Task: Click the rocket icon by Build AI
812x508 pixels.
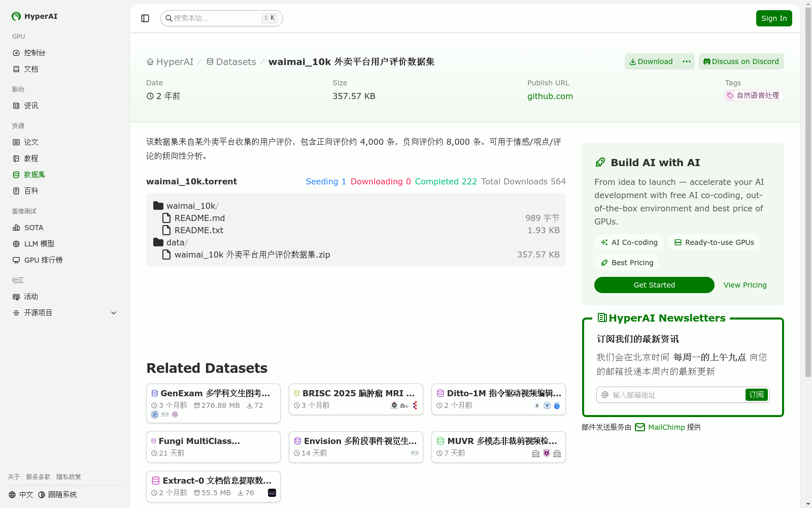Action: (600, 163)
